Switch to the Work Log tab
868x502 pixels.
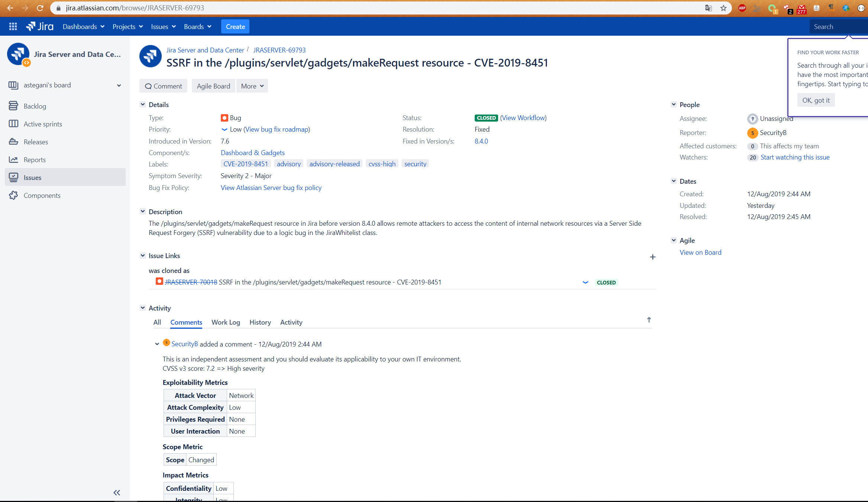pos(226,322)
